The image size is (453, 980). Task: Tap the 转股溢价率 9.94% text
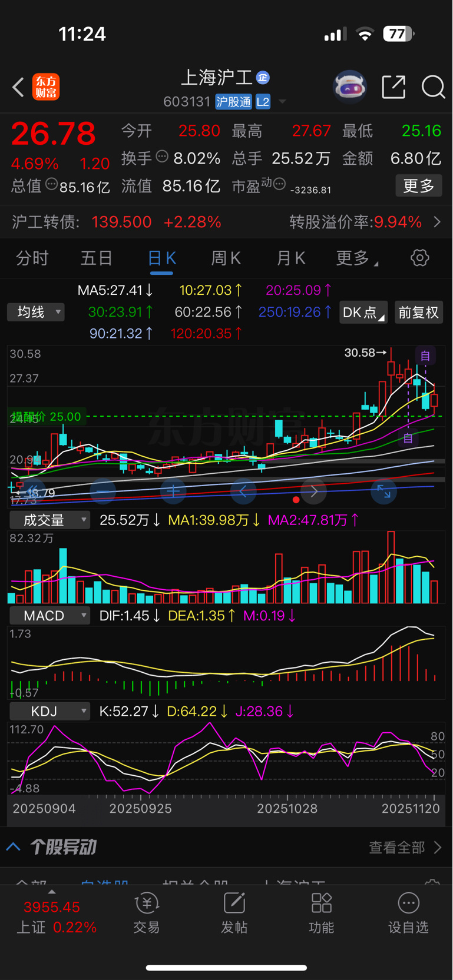click(355, 222)
